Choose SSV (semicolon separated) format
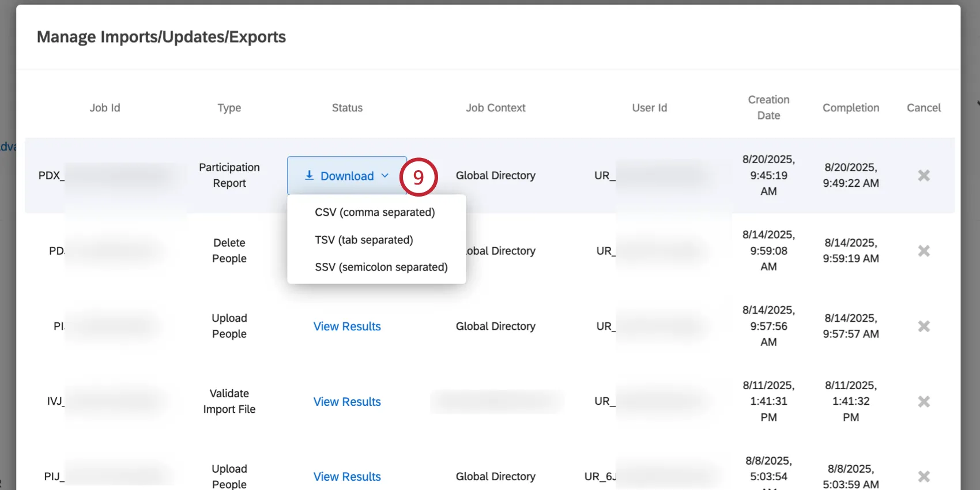 381,267
